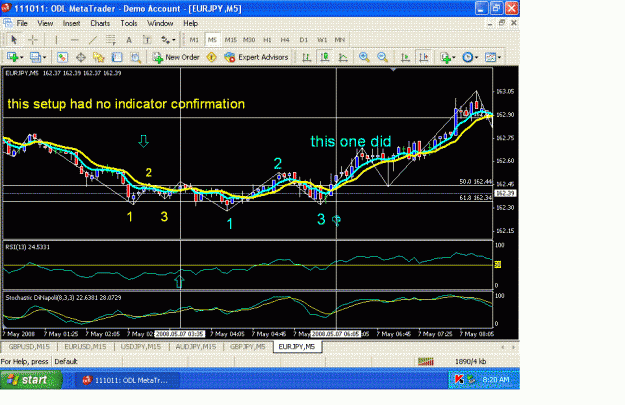625x405 pixels.
Task: Activate the crosshair tool
Action: (x=33, y=39)
